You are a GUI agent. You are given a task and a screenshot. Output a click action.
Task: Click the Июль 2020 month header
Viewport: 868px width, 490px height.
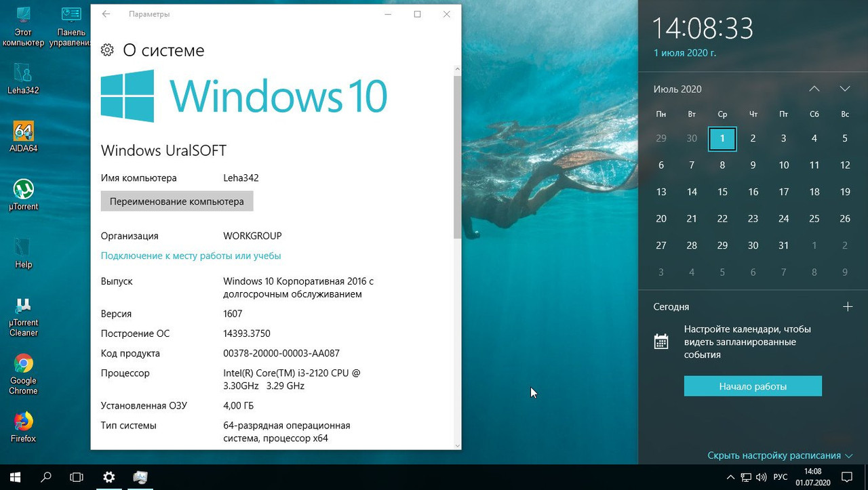(x=677, y=89)
